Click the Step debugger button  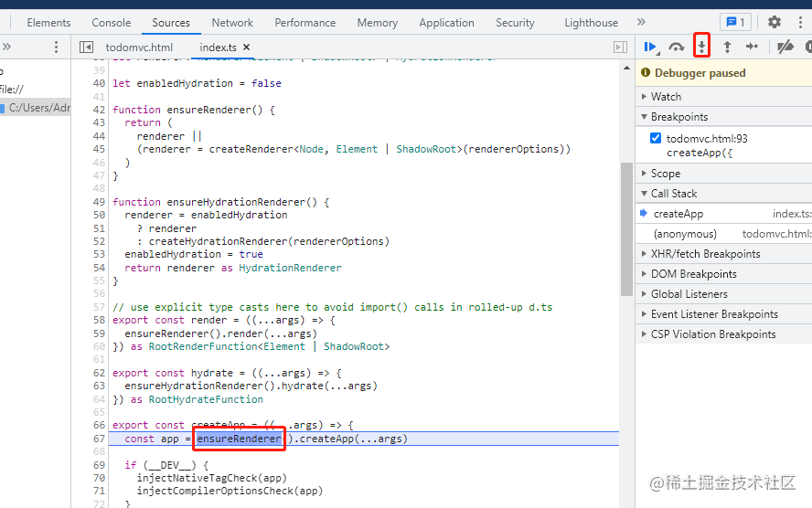click(x=752, y=48)
